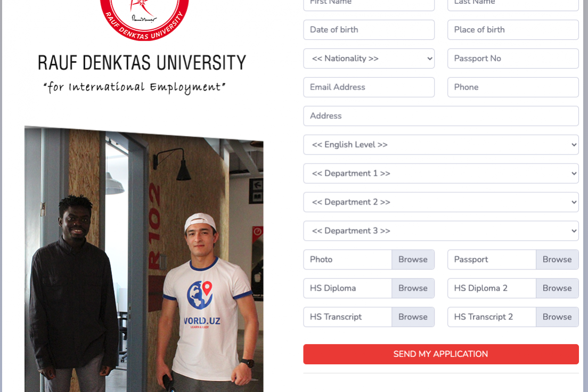Choose an option in Department 2
Image resolution: width=588 pixels, height=392 pixels.
(x=440, y=202)
